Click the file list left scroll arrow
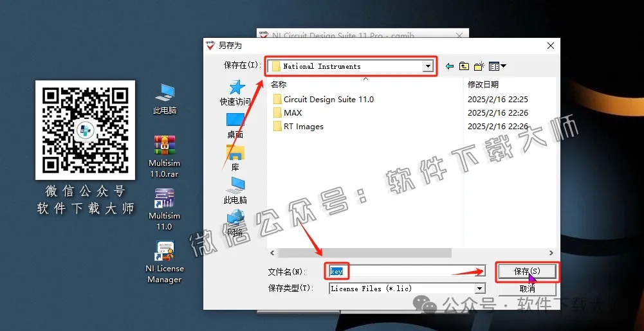Viewport: 644px width, 331px height. (x=272, y=253)
